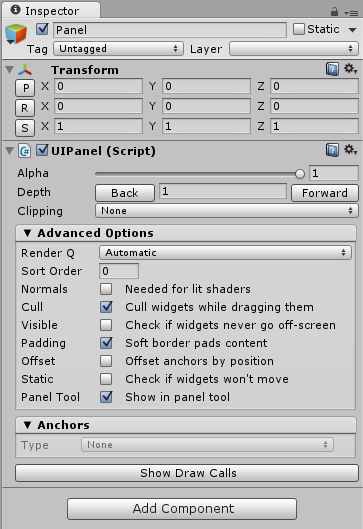Open UIPanel script help icon

[x=332, y=150]
